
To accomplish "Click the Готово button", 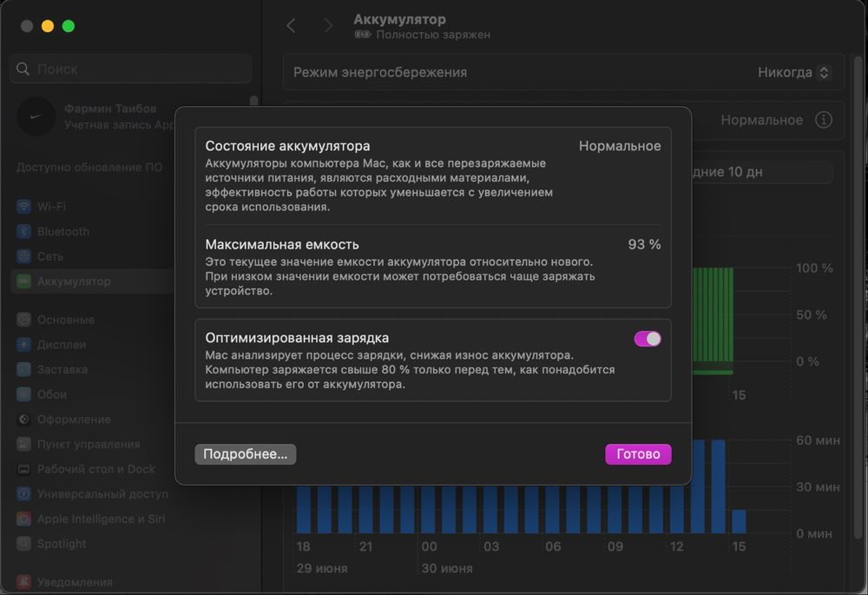I will tap(638, 454).
